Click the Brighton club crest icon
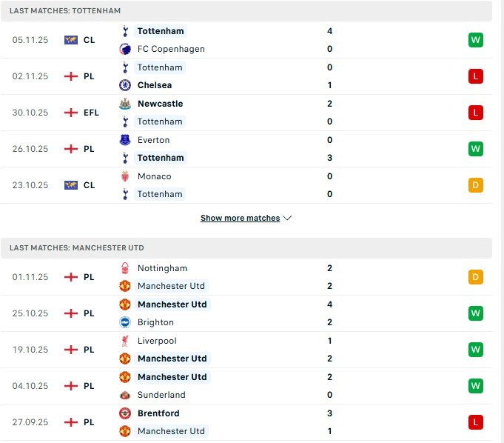 click(x=124, y=322)
